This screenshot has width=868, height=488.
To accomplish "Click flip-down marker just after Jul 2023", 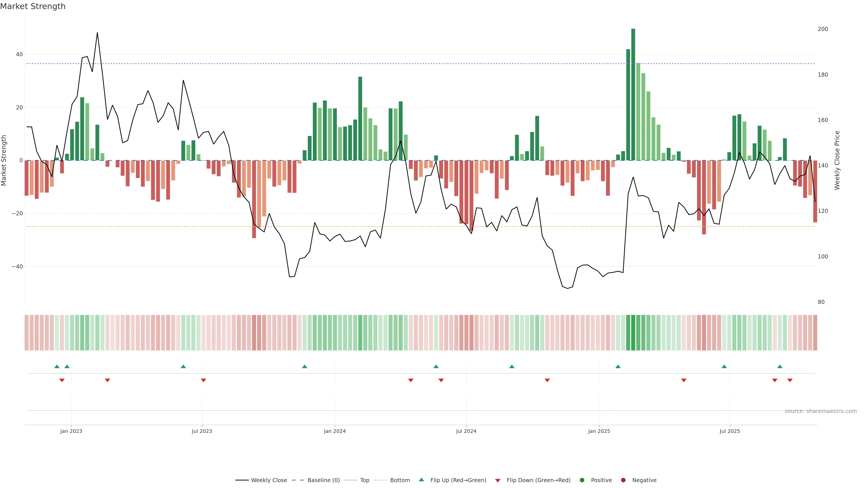I will [x=203, y=380].
